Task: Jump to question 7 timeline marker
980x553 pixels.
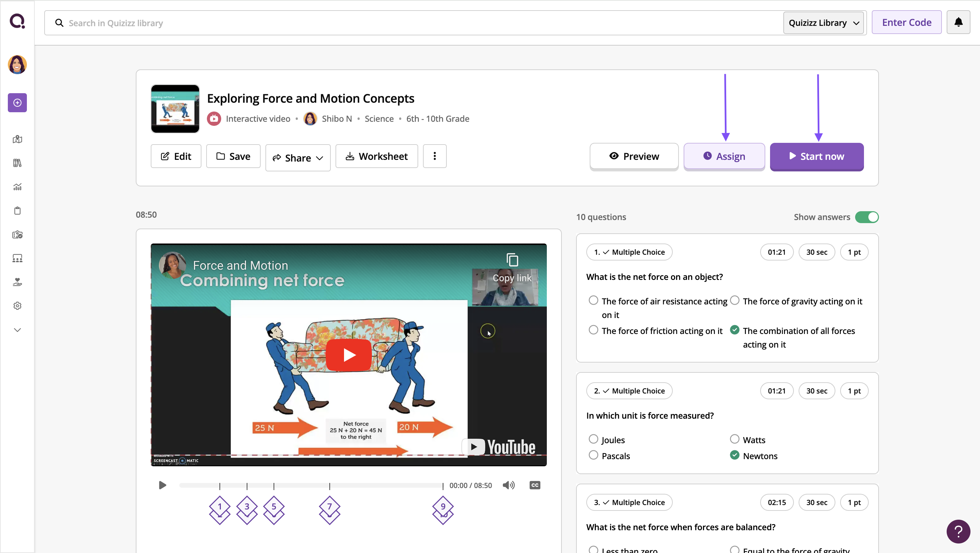Action: point(329,507)
